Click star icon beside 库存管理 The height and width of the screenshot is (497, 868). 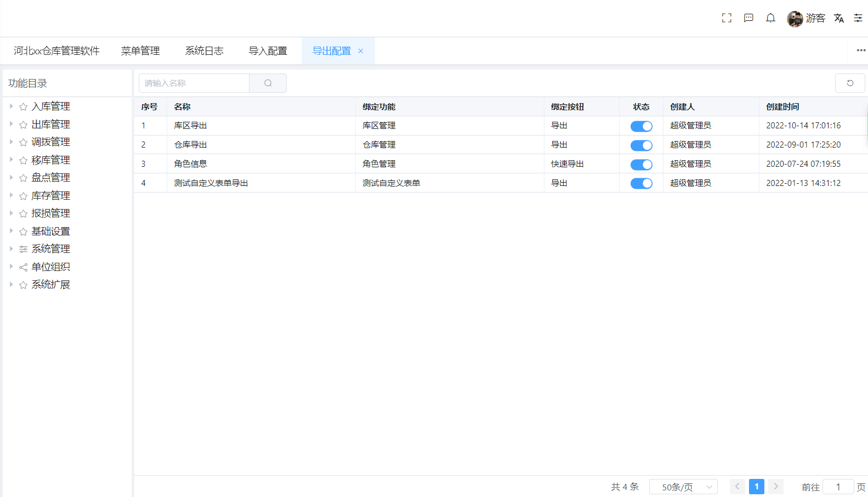tap(23, 196)
